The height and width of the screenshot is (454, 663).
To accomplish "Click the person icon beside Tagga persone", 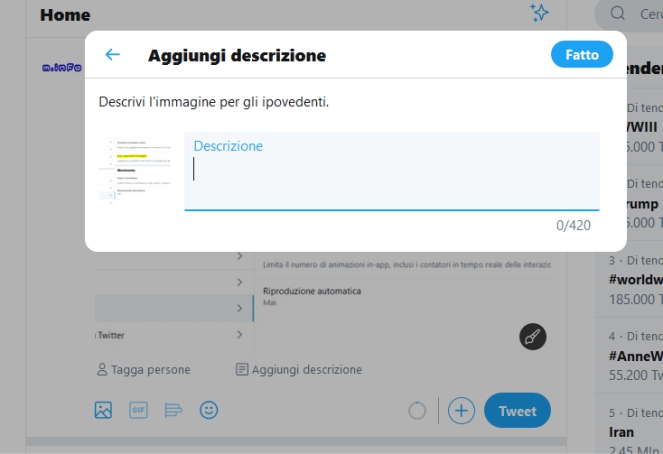I will click(102, 369).
